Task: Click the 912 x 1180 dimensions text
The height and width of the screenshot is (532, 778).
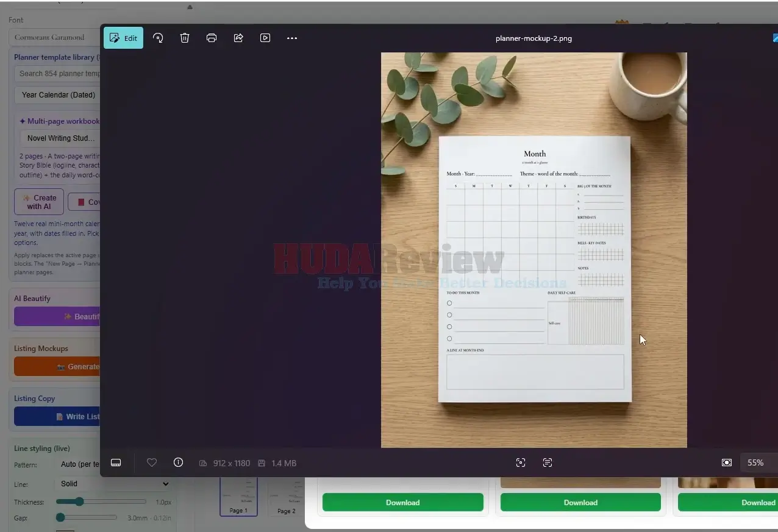Action: pos(231,463)
